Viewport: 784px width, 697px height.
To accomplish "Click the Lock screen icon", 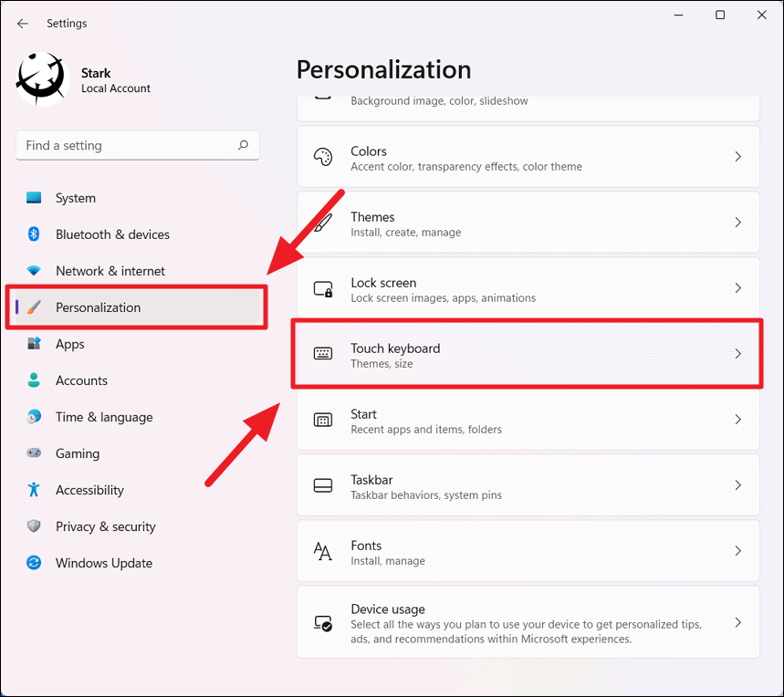I will (323, 289).
